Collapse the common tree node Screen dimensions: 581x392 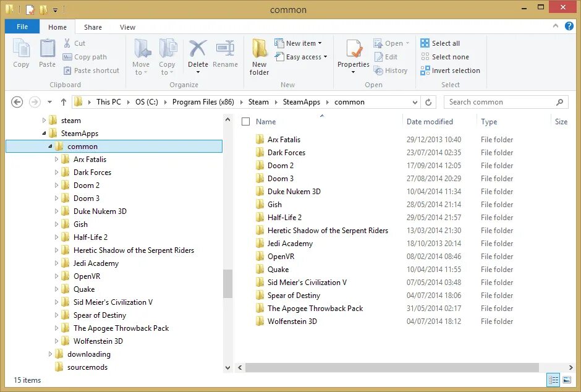(50, 147)
